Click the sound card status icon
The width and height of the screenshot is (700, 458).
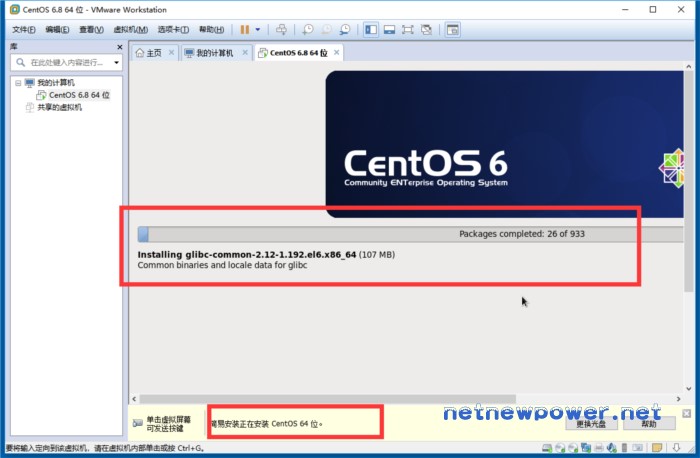(612, 448)
